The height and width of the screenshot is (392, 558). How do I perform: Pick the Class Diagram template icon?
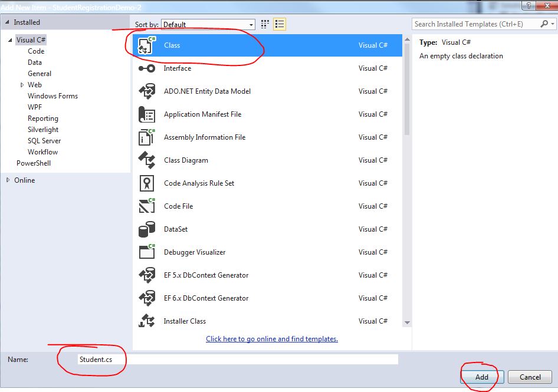[x=146, y=160]
